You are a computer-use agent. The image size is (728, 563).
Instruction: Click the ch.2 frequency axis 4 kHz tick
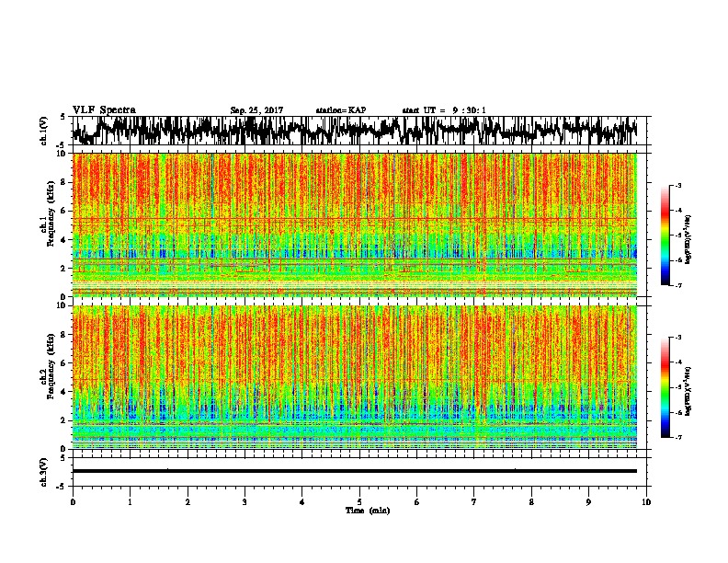(64, 392)
